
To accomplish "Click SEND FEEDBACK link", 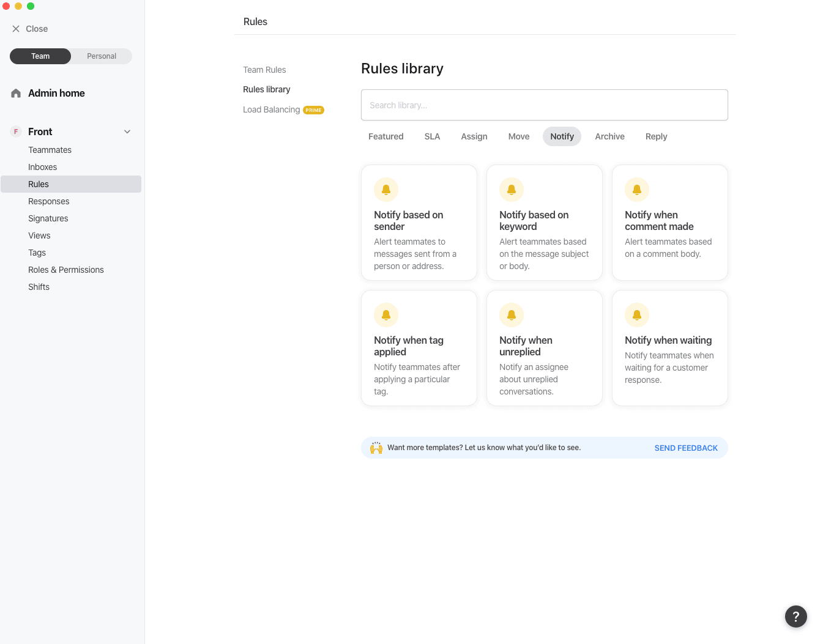I will (x=686, y=448).
